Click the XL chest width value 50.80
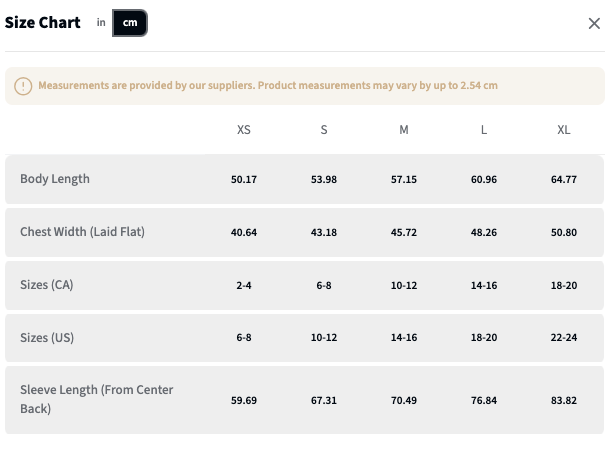 (x=564, y=233)
